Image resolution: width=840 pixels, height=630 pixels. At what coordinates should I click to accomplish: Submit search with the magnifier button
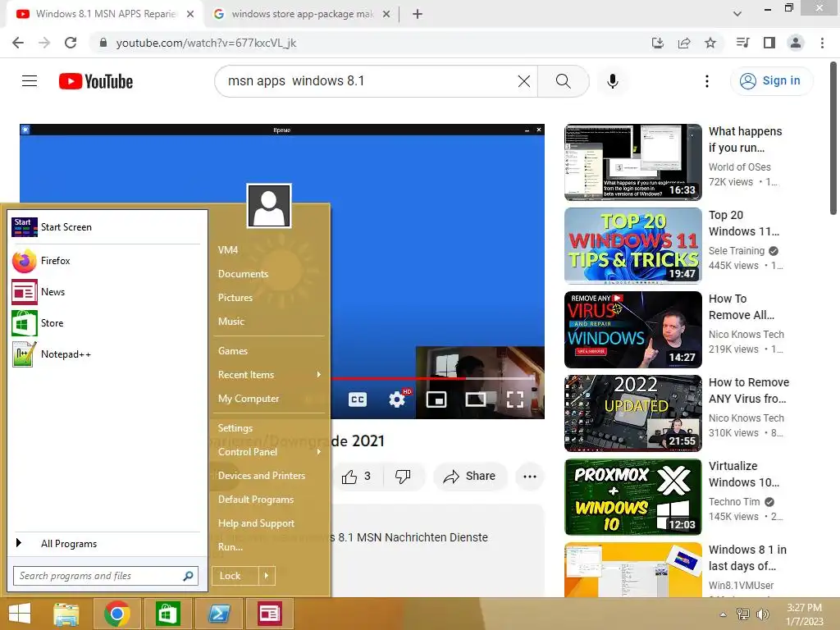click(x=563, y=81)
